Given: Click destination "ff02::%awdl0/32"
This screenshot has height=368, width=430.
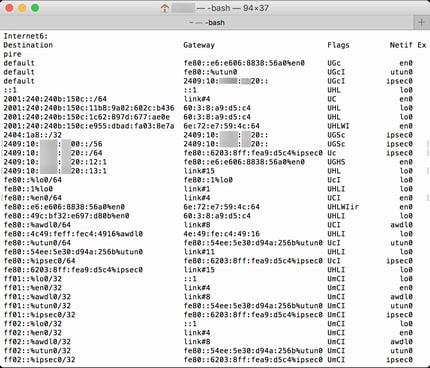Looking at the screenshot, I should tap(37, 342).
